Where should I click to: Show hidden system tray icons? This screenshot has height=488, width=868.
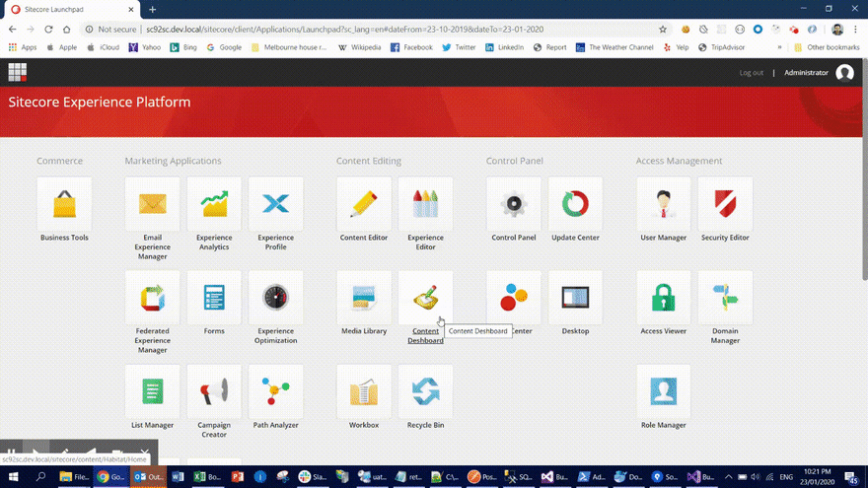tap(729, 477)
